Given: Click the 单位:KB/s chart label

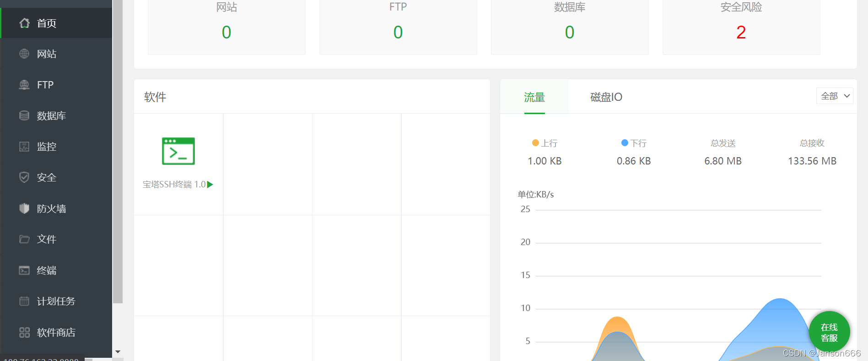Looking at the screenshot, I should (x=536, y=195).
